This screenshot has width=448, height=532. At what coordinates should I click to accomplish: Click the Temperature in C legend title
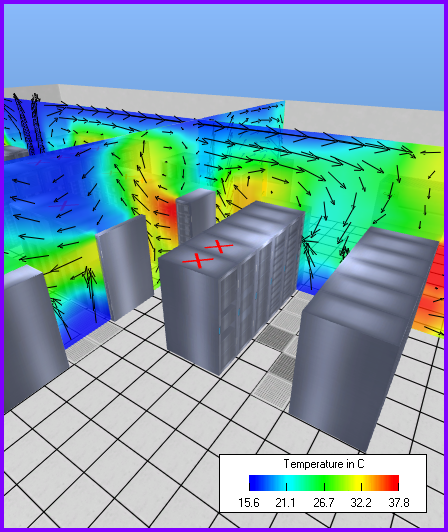point(323,463)
